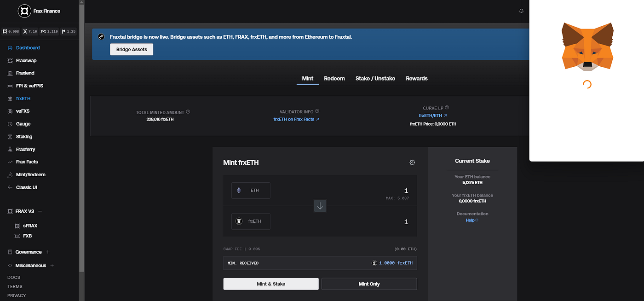The image size is (644, 301).
Task: Click the Fraxferry boat icon
Action: [10, 149]
